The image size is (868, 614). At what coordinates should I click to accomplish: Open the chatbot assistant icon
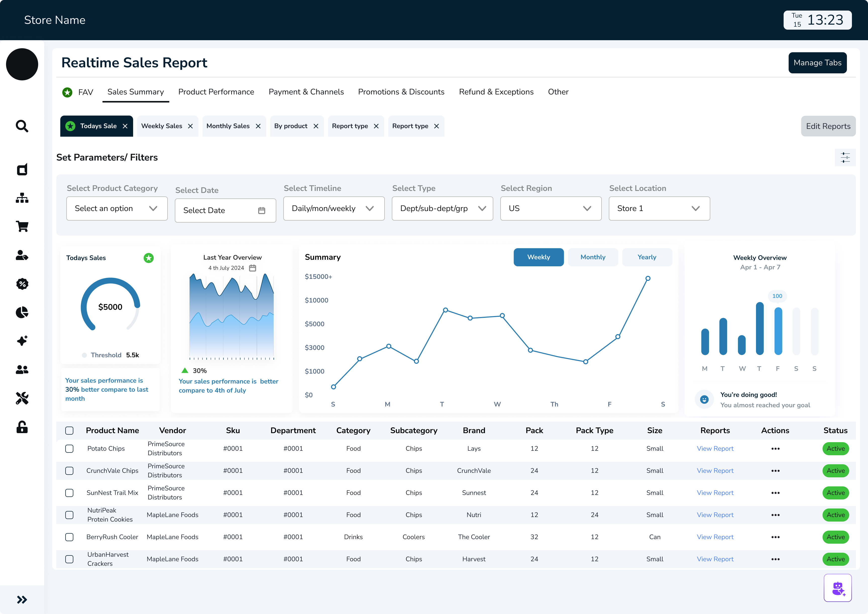click(x=837, y=588)
